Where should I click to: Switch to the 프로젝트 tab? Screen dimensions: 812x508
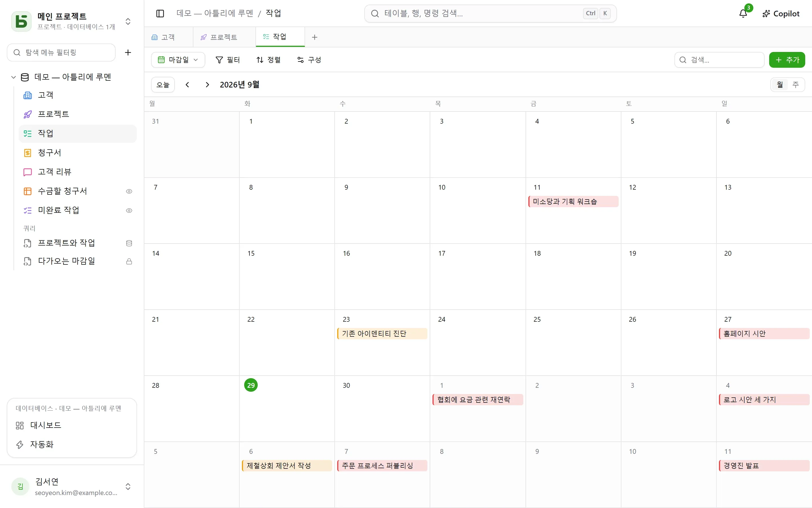[x=224, y=37]
